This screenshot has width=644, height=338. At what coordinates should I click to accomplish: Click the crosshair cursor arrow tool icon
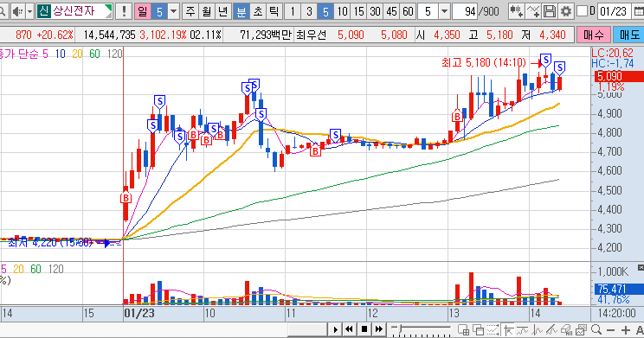(508, 329)
